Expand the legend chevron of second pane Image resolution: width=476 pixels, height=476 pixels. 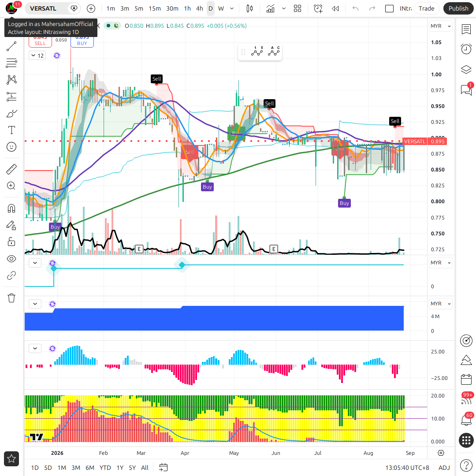click(x=35, y=263)
